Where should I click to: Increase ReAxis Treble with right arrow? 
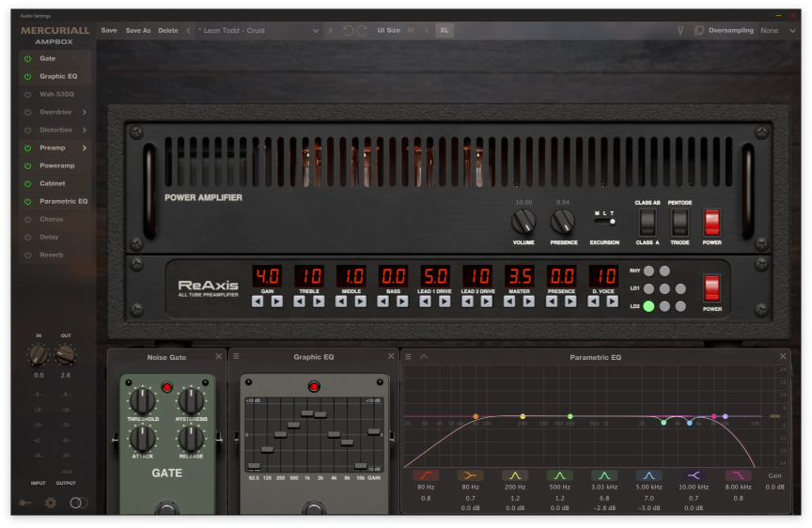pos(319,302)
